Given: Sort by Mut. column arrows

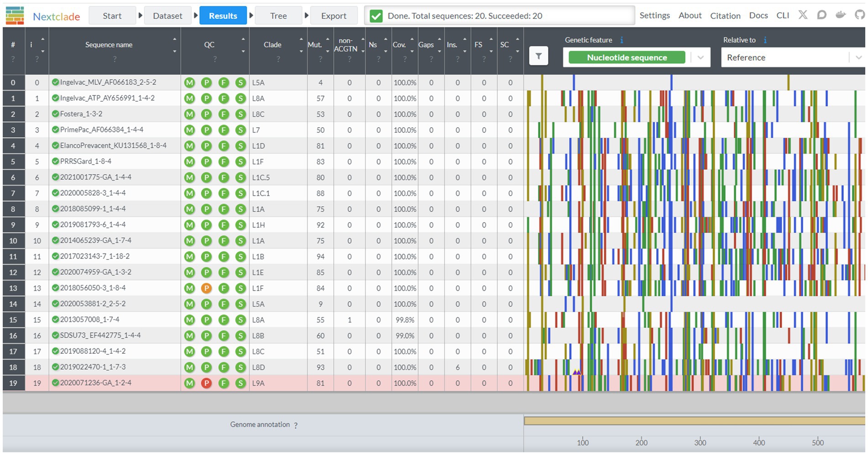Looking at the screenshot, I should (x=327, y=45).
